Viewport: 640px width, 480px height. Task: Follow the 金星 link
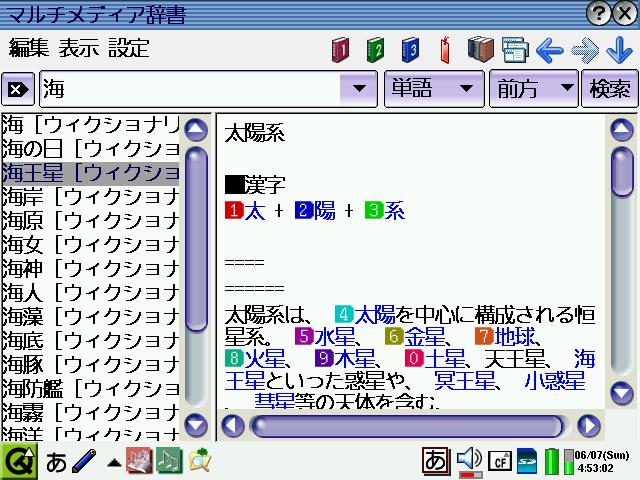click(x=424, y=336)
